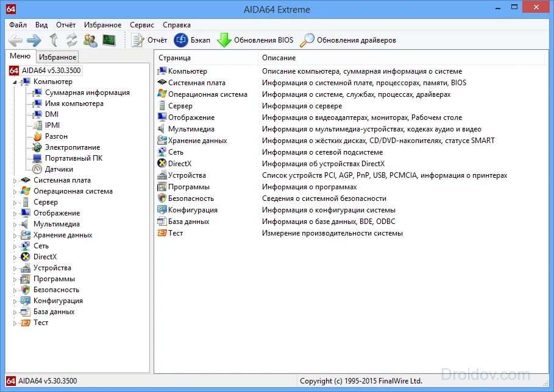Click 'Измерение производительности системы' description text
This screenshot has height=392, width=554.
(x=332, y=233)
